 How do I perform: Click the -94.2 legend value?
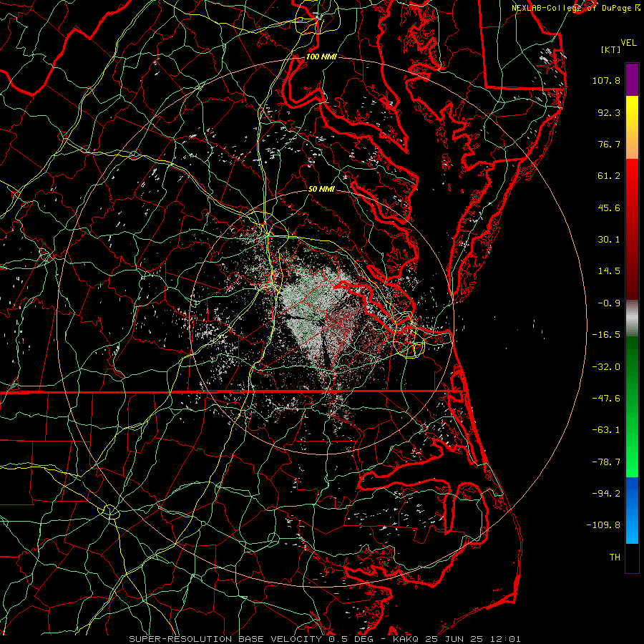(x=606, y=494)
